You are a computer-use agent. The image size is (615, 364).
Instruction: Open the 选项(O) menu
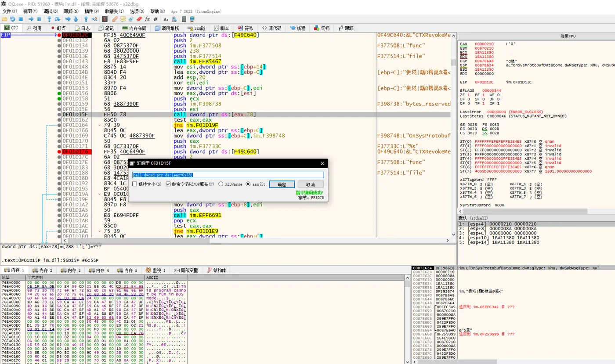[137, 11]
